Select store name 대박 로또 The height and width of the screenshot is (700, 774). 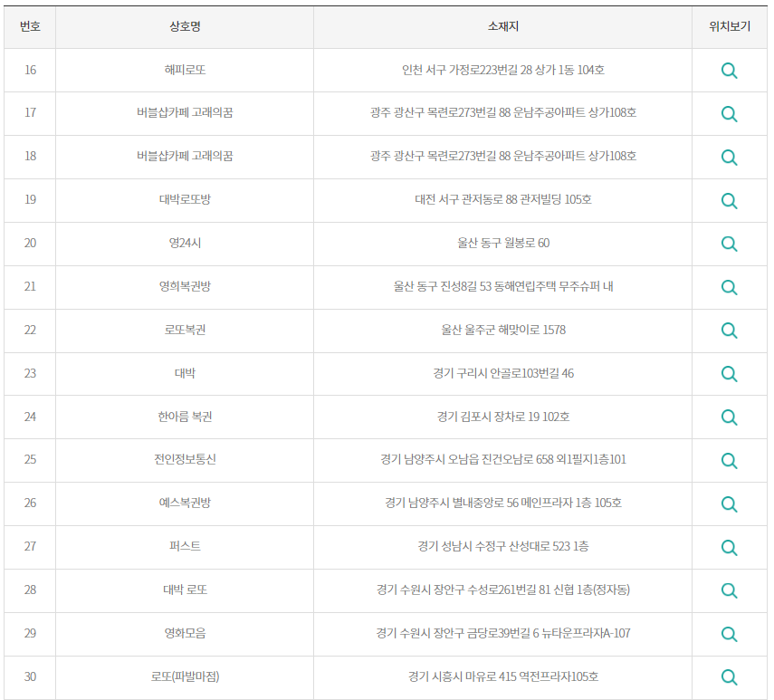185,590
